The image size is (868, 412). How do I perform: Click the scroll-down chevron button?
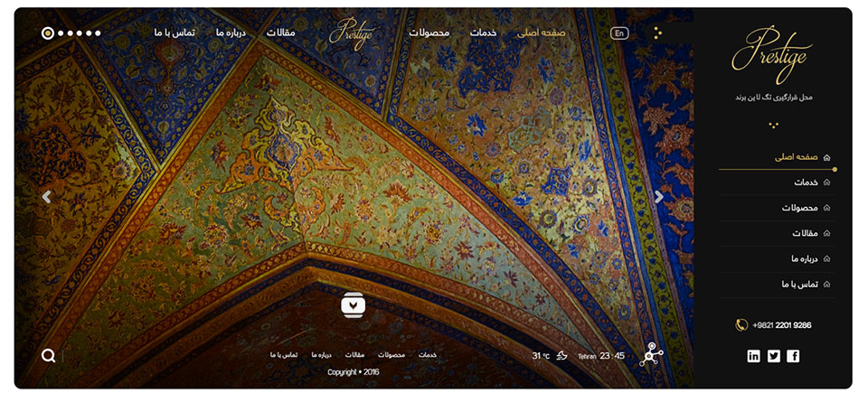point(353,304)
